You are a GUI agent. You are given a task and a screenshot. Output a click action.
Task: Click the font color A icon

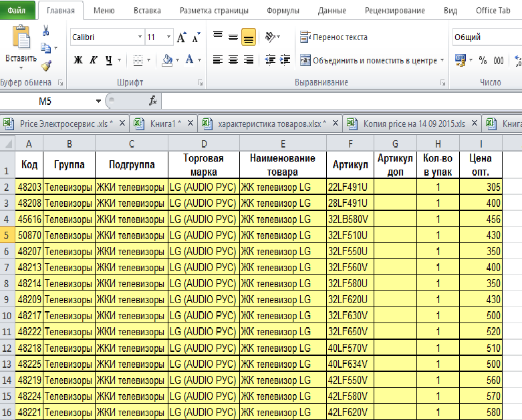tap(189, 60)
